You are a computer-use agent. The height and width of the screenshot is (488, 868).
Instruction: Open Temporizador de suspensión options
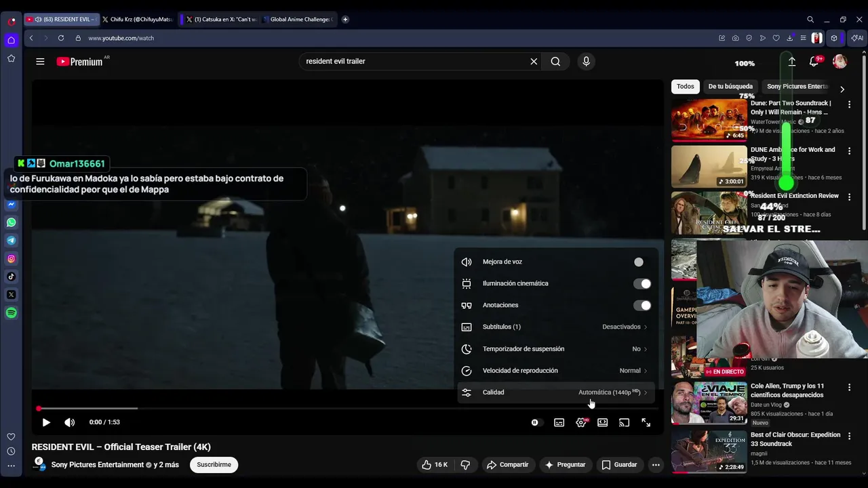[x=556, y=348]
